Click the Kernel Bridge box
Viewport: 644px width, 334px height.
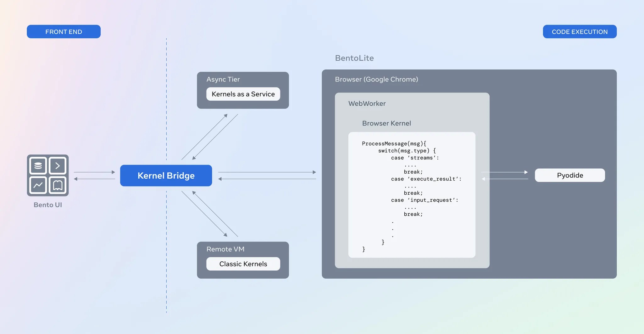[166, 175]
